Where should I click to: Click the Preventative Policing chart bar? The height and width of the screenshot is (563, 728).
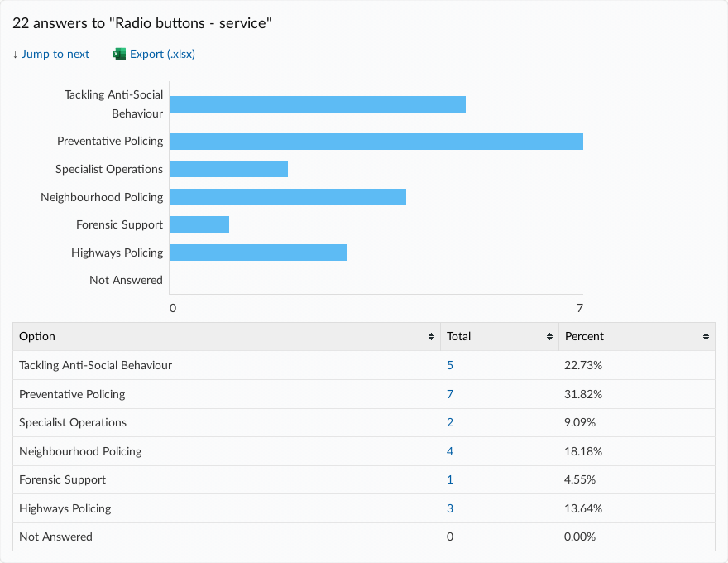pyautogui.click(x=376, y=142)
